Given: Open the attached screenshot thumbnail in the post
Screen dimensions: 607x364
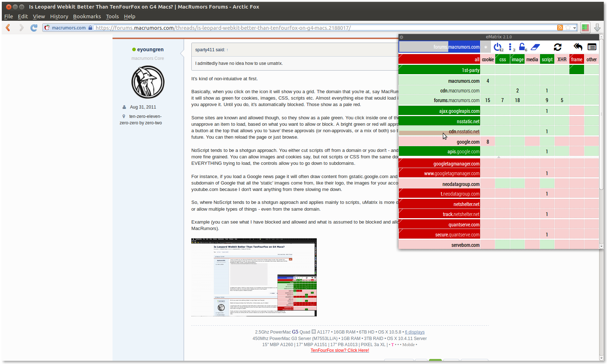Looking at the screenshot, I should 254,277.
